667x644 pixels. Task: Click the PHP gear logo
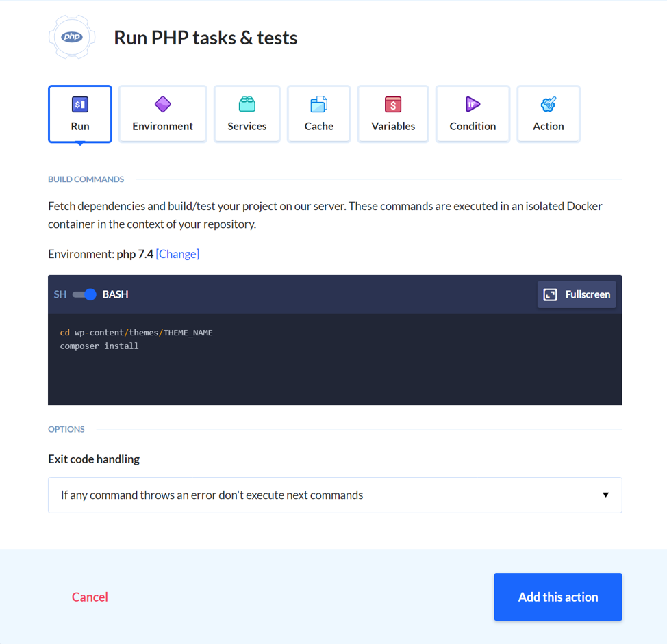coord(72,37)
